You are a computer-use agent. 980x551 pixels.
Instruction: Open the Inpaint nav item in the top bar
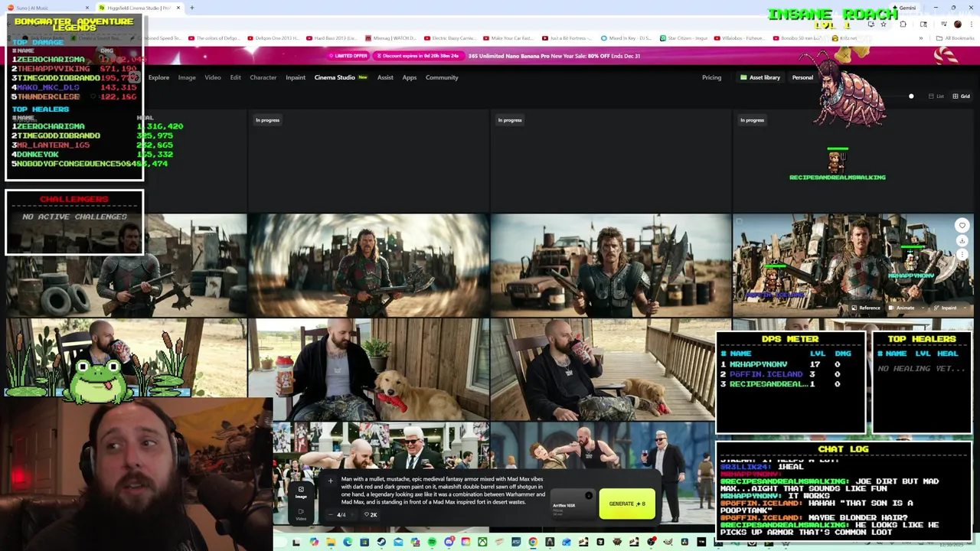point(296,77)
